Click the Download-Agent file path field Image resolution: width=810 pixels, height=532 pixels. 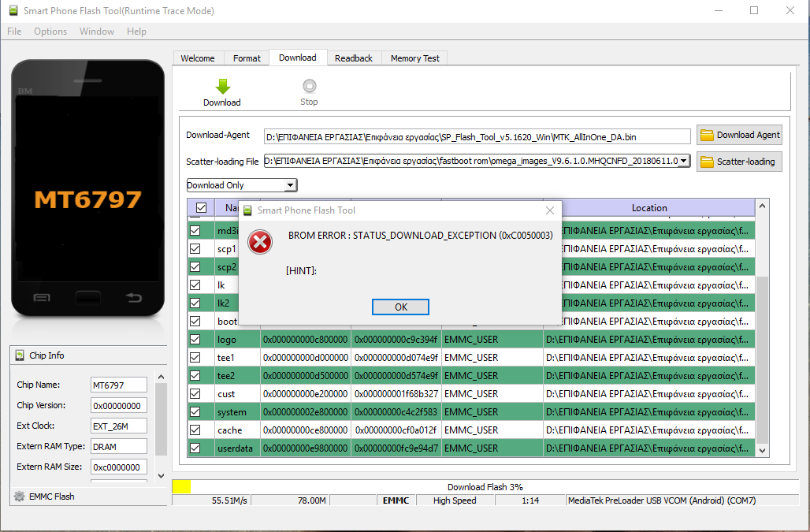pyautogui.click(x=466, y=136)
